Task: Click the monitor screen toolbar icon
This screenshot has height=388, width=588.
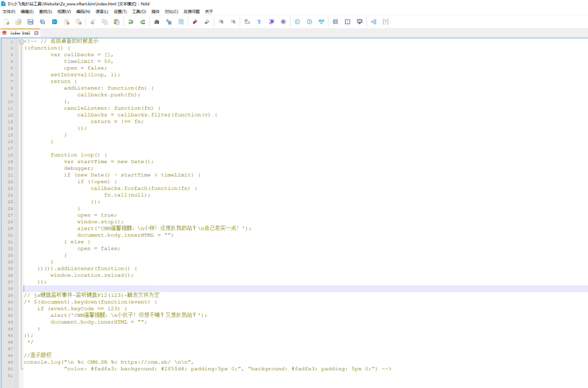Action: (x=359, y=22)
